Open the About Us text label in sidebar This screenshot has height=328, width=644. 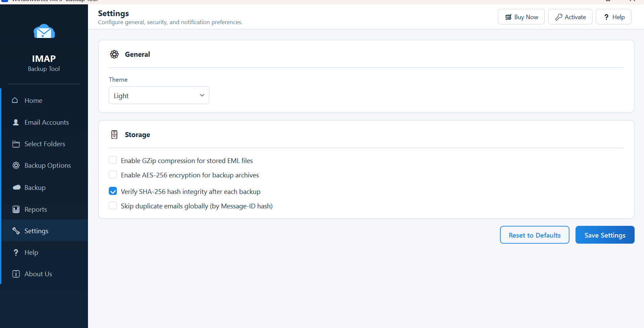pyautogui.click(x=38, y=274)
